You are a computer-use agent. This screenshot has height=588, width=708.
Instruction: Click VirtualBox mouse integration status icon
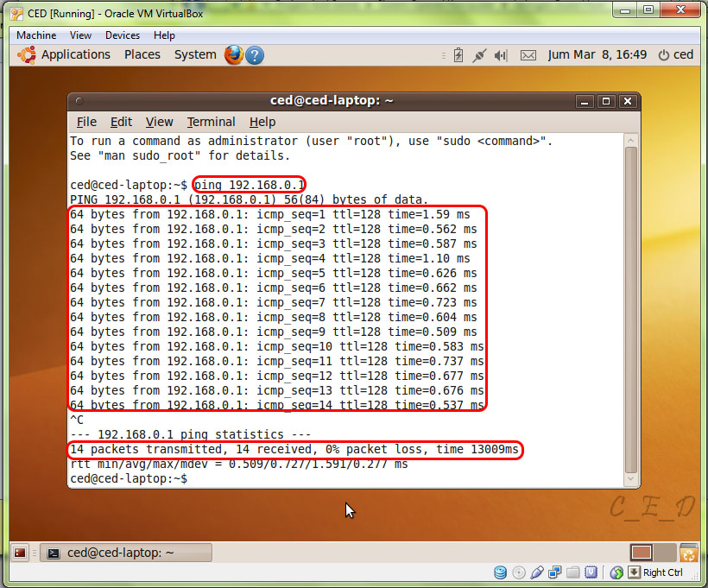click(x=616, y=572)
